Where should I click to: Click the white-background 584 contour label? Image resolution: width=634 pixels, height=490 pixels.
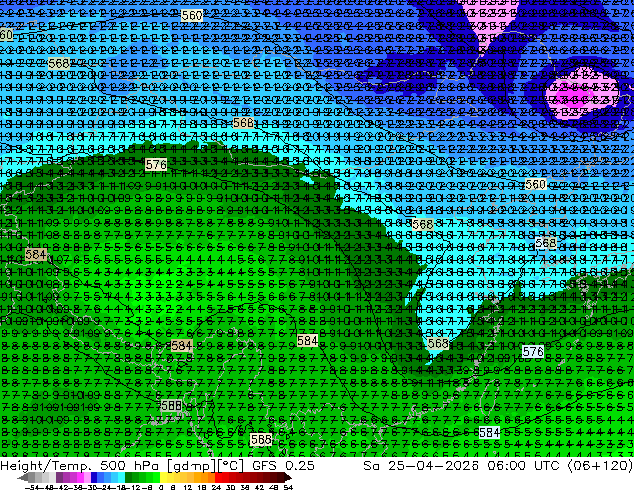click(489, 433)
